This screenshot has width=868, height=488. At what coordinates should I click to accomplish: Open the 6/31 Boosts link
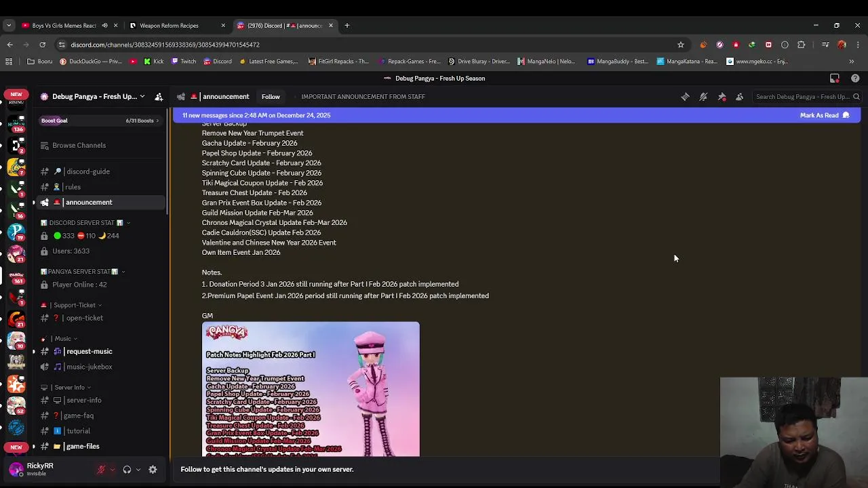click(142, 121)
